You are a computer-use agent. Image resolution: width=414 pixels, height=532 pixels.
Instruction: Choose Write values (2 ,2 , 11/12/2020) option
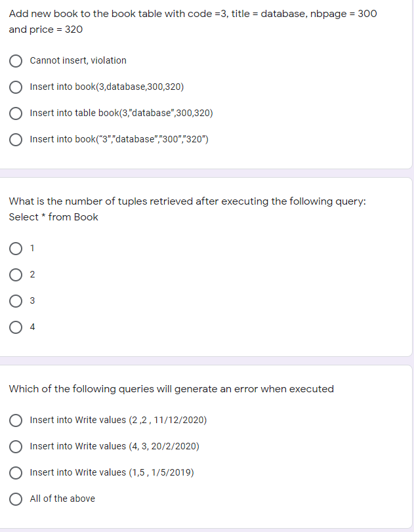[x=16, y=420]
